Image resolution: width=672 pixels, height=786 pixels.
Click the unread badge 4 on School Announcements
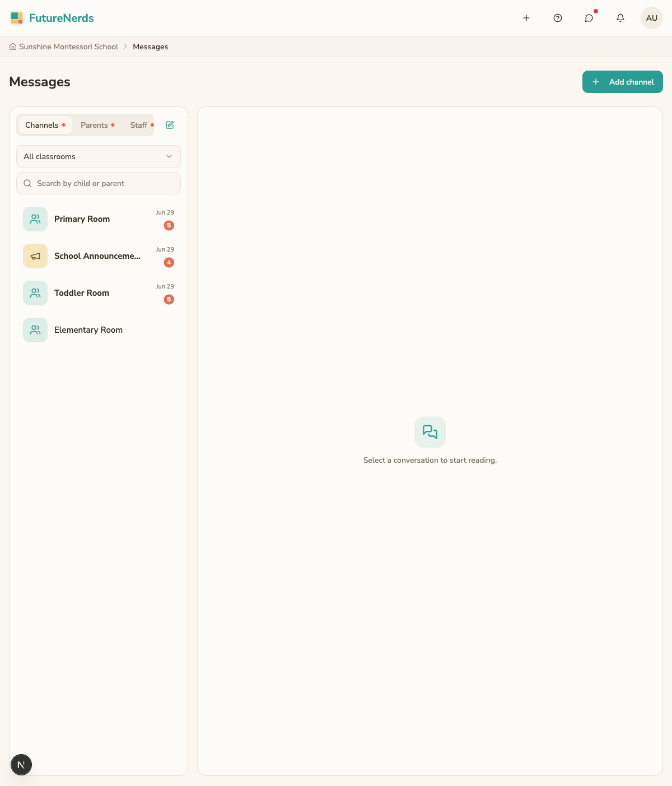tap(169, 263)
